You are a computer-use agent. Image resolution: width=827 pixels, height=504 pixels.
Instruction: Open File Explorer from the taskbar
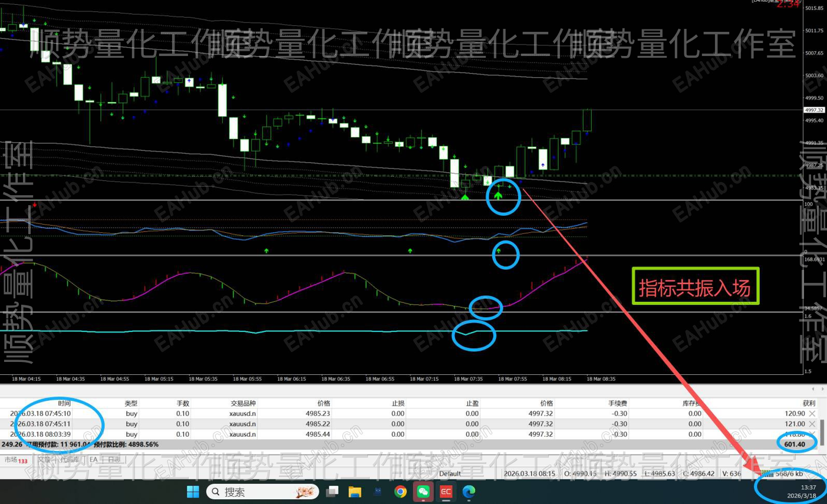[x=354, y=492]
